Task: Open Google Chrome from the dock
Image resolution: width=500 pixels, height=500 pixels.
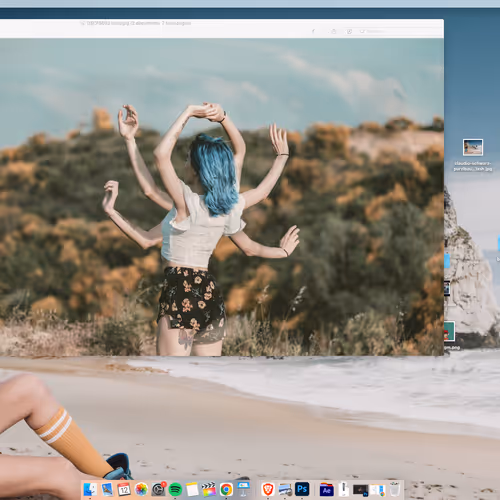Action: click(x=226, y=489)
